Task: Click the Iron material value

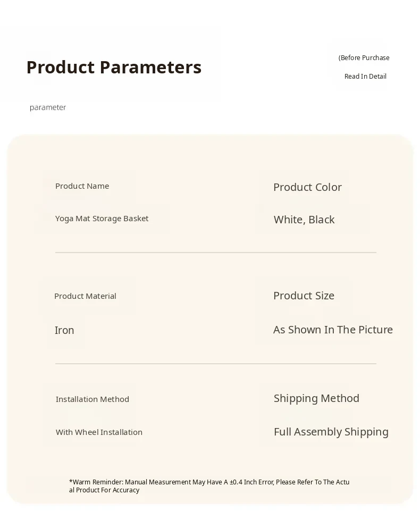Action: (x=64, y=330)
